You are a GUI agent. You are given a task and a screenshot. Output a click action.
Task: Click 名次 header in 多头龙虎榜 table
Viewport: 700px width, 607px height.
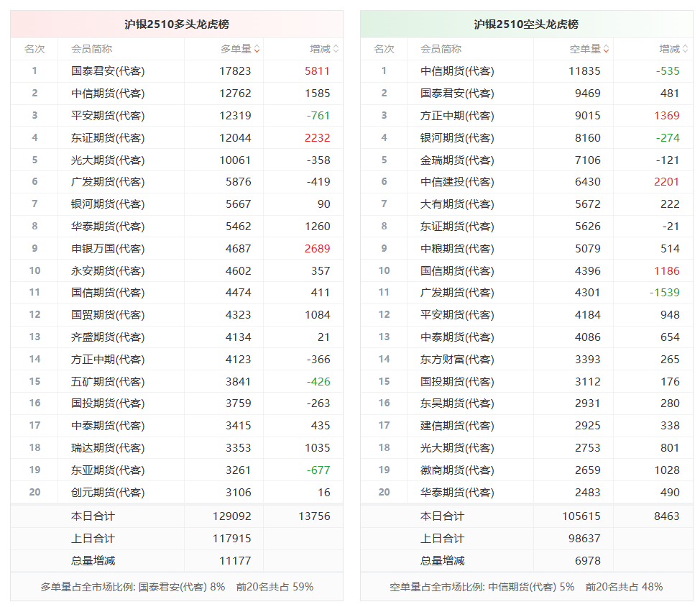pos(34,49)
